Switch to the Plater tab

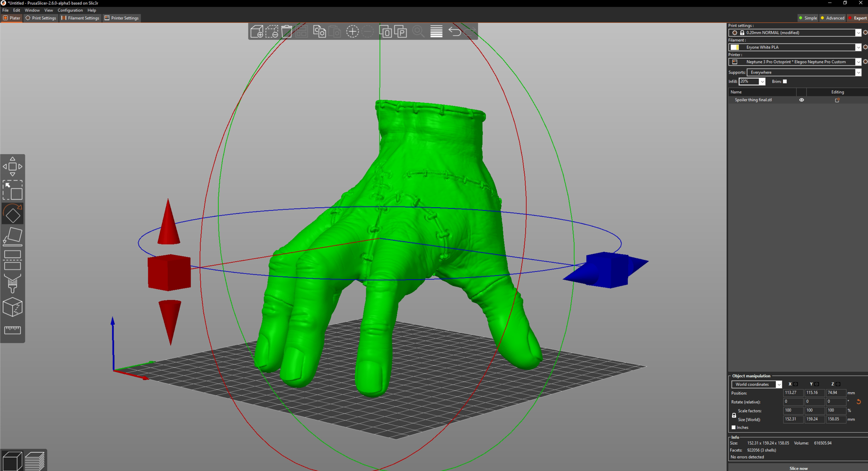click(x=11, y=18)
